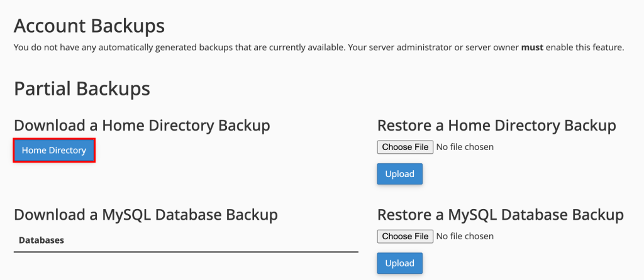This screenshot has height=280, width=644.
Task: Click the Account Backups heading
Action: click(x=89, y=26)
